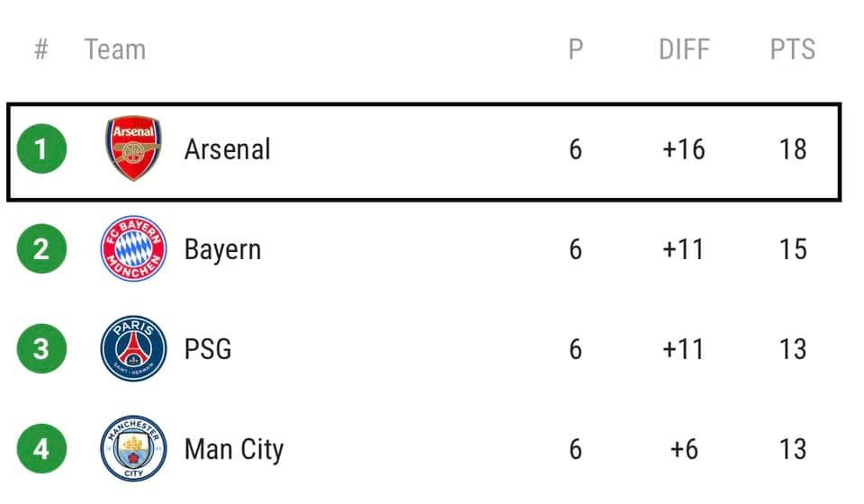Open the PSG team name link
The height and width of the screenshot is (504, 864).
[x=208, y=348]
